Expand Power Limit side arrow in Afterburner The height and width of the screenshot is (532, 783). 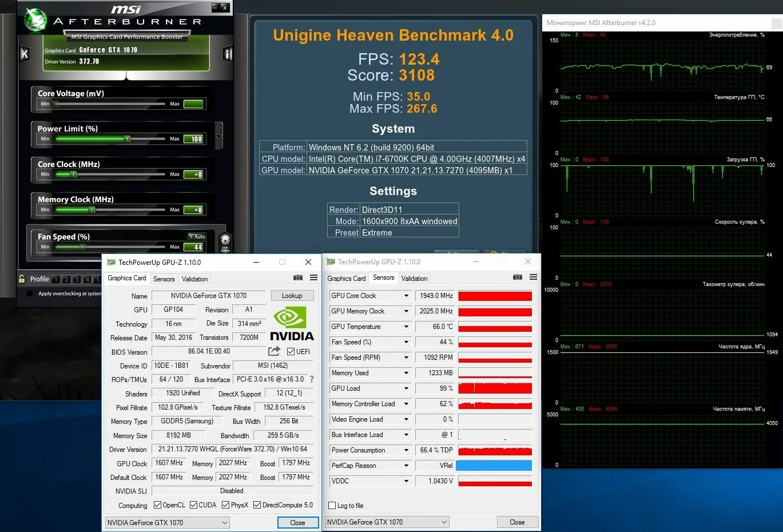[219, 137]
